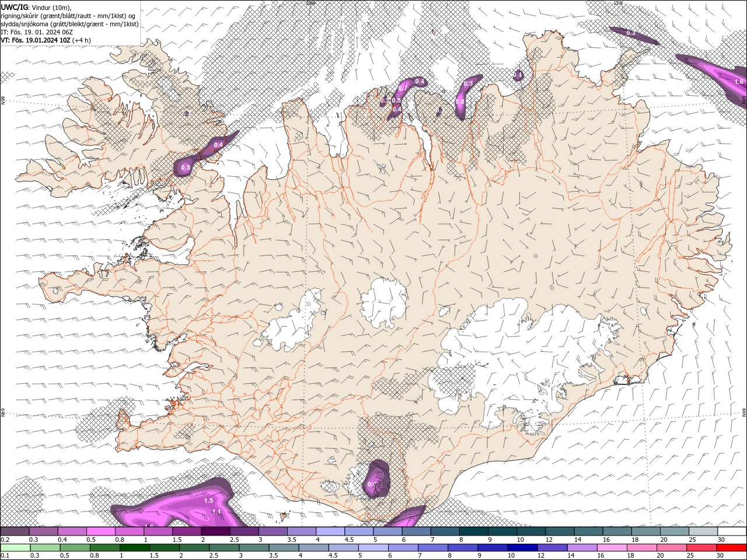
Task: Click the palest green 0.1 swatch in the lower legend
Action: (15, 548)
